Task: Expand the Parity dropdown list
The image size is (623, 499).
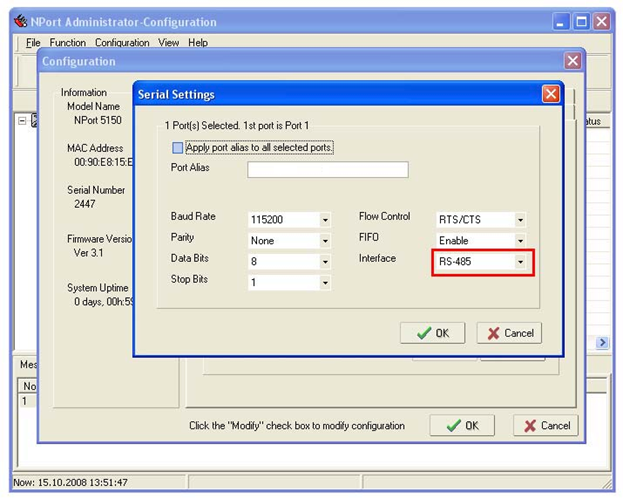Action: click(325, 241)
